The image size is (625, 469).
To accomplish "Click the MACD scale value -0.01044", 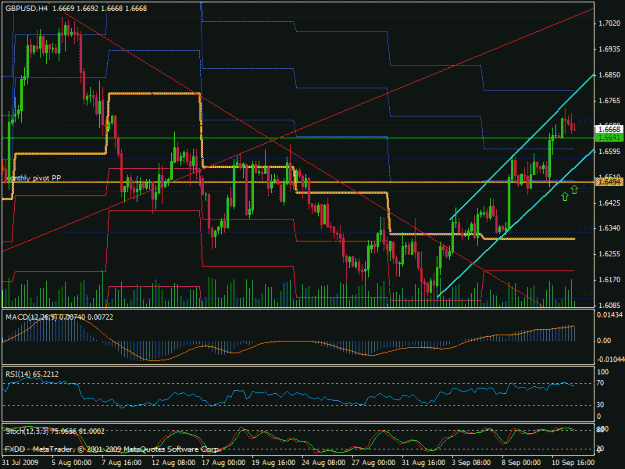I will tap(610, 359).
